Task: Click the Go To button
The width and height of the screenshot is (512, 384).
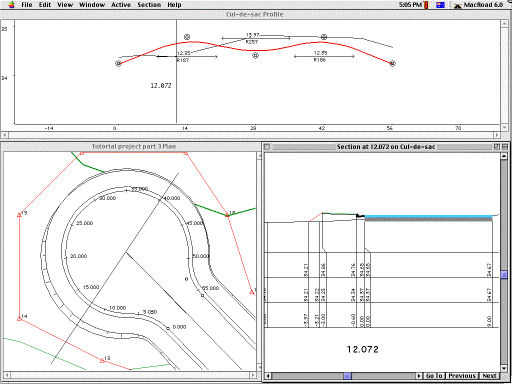Action: tap(434, 376)
